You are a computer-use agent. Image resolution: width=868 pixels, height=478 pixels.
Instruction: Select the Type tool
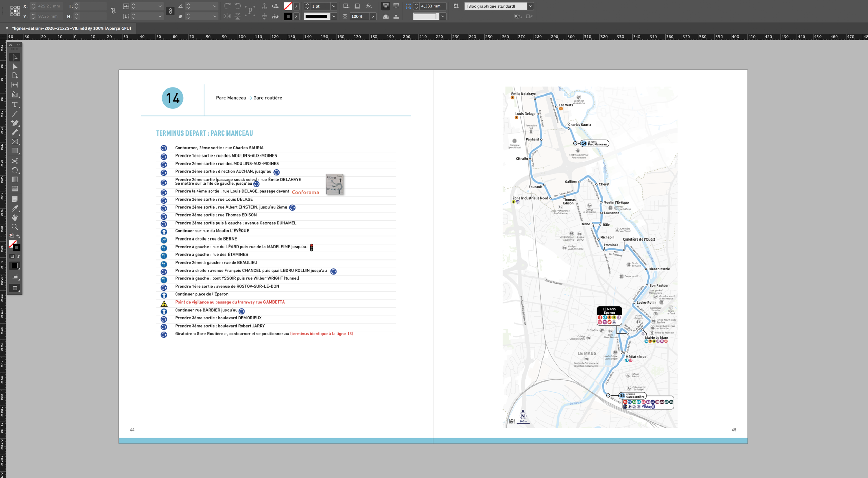coord(15,105)
